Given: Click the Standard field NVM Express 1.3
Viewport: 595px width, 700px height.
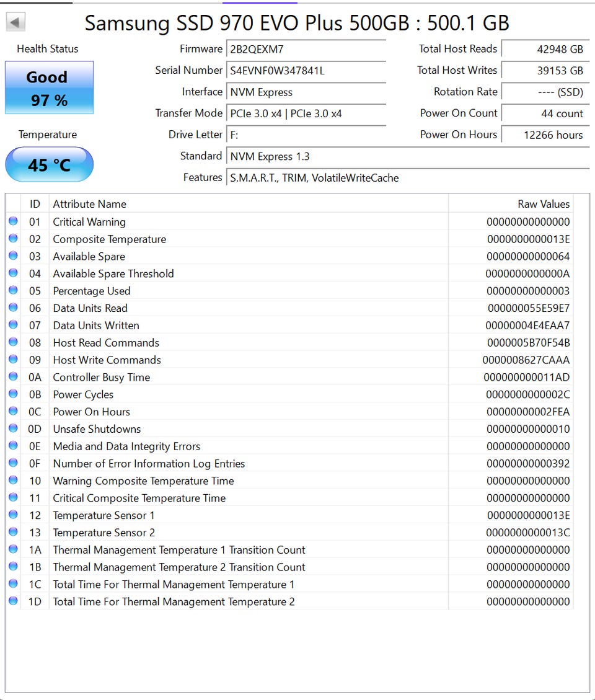Looking at the screenshot, I should [x=408, y=156].
